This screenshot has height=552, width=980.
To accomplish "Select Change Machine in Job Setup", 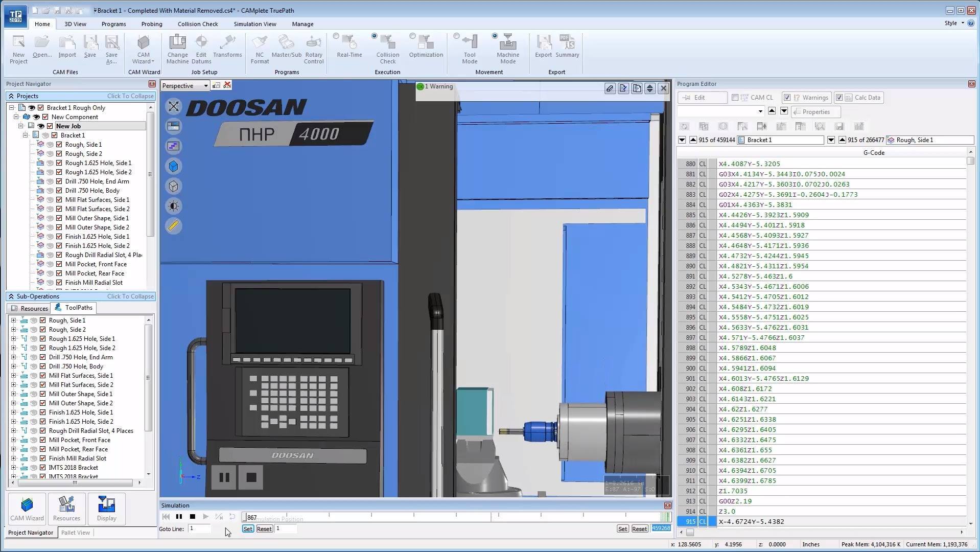I will point(177,49).
